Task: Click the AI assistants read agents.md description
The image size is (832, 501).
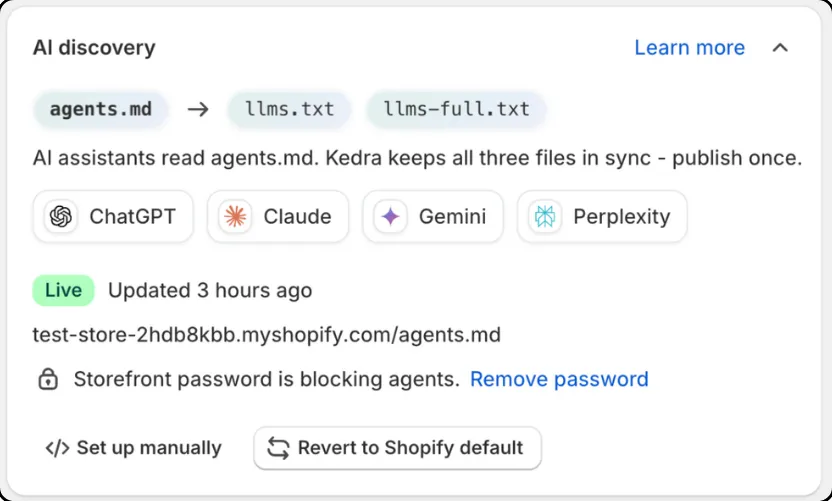Action: 417,158
